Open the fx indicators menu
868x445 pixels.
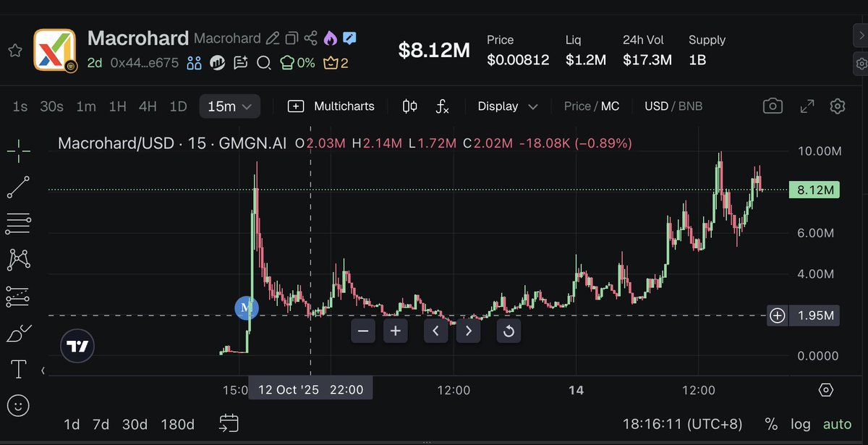[x=442, y=106]
